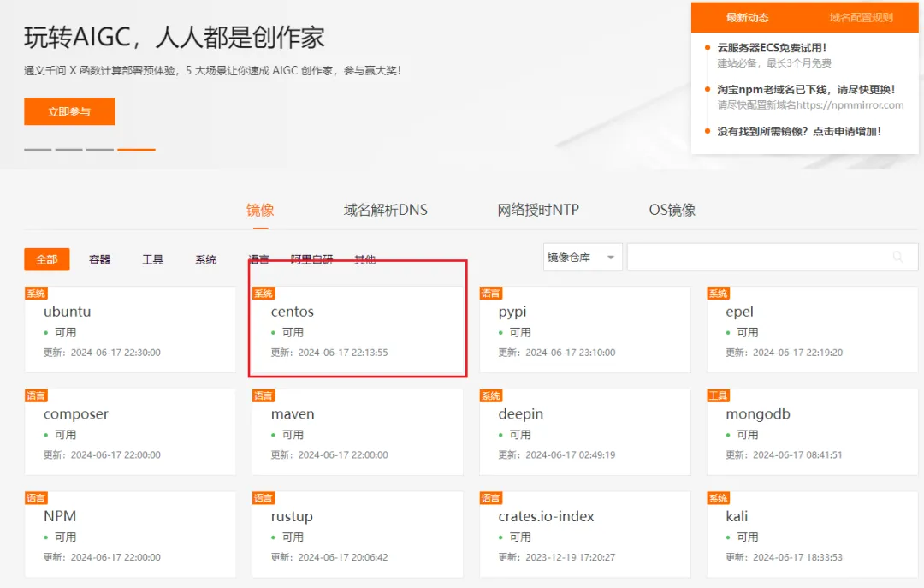The width and height of the screenshot is (924, 588).
Task: Click the 立即参与 button
Action: tap(69, 111)
